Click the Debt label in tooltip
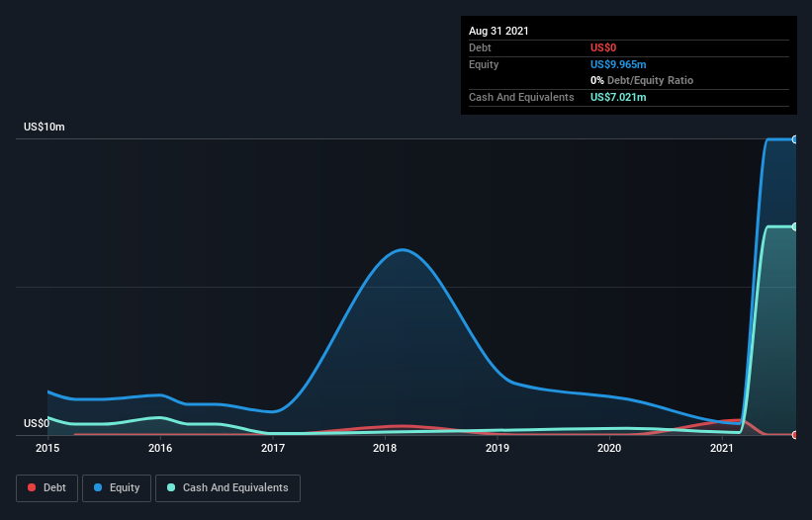 coord(480,47)
